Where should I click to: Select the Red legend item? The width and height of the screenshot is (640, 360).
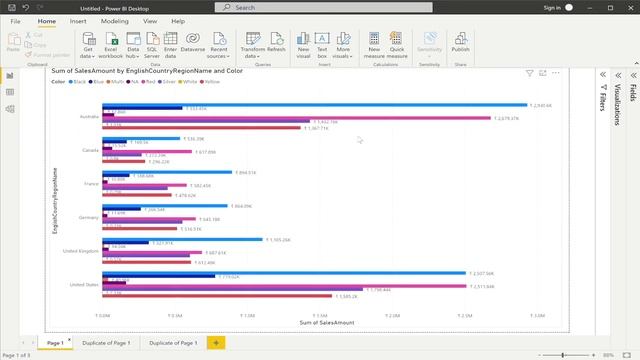tap(149, 82)
